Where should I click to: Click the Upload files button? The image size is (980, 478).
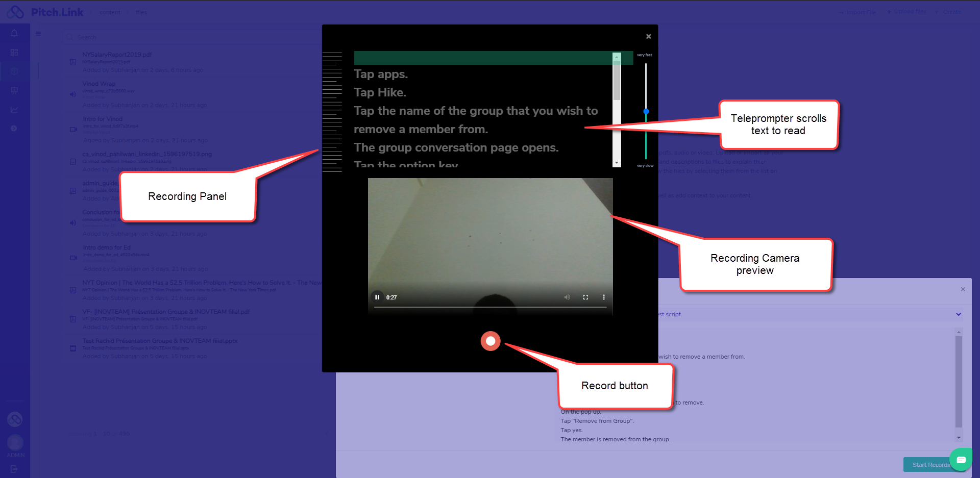click(x=906, y=12)
